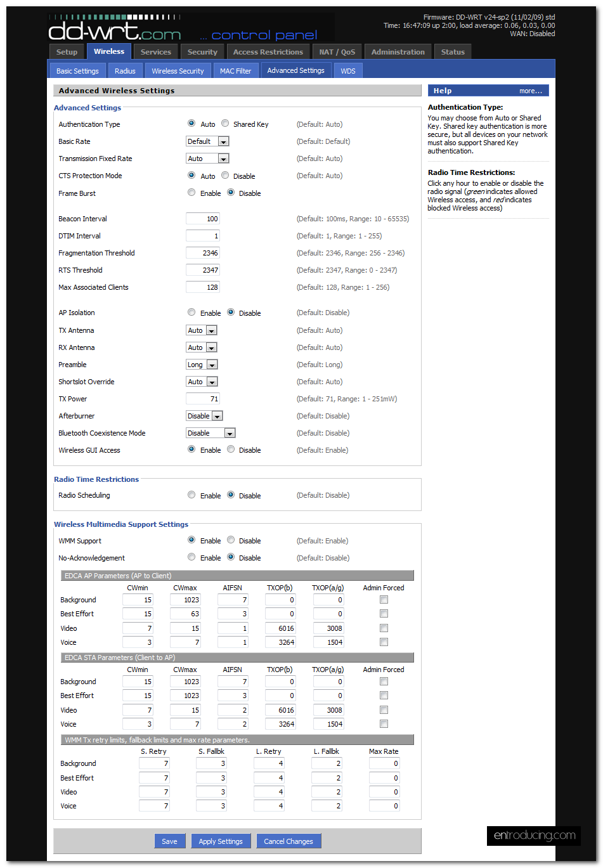Check Admin Forced for Background in EDCA AP
The width and height of the screenshot is (603, 868).
tap(384, 599)
